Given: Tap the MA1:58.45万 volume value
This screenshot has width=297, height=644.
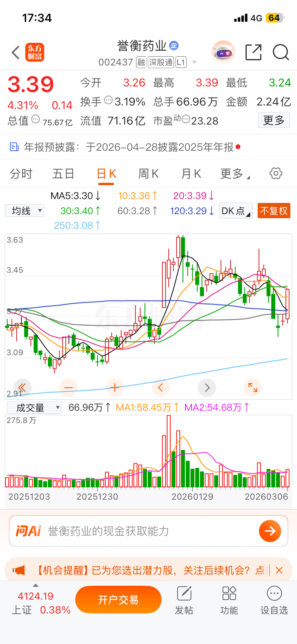Looking at the screenshot, I should (147, 408).
